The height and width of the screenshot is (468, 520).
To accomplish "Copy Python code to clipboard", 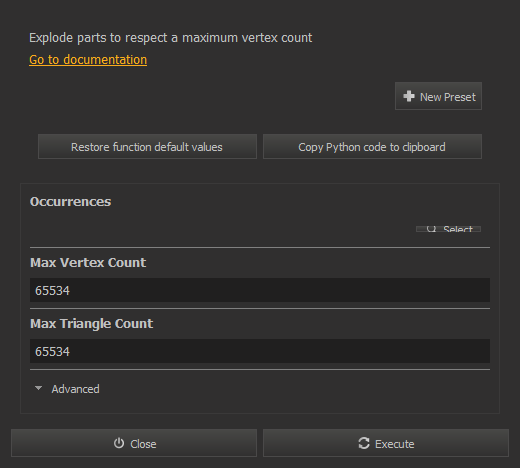I will pos(372,147).
